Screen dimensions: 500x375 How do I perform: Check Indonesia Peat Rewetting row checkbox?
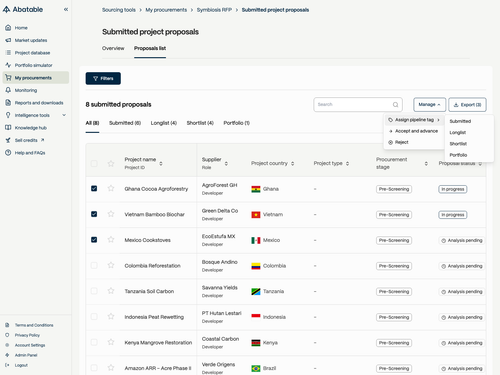point(94,317)
